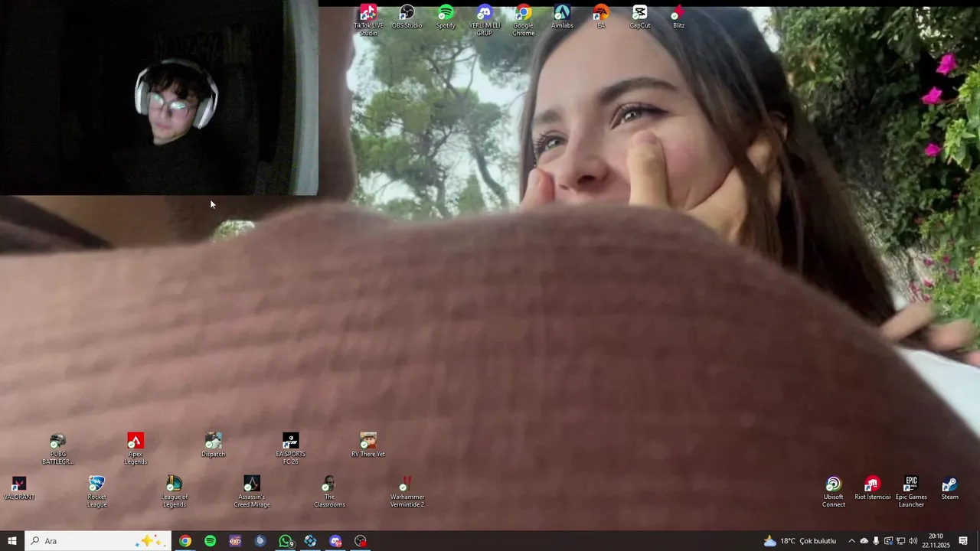Launch OBS Studio from desktop
The width and height of the screenshot is (980, 551).
407,17
